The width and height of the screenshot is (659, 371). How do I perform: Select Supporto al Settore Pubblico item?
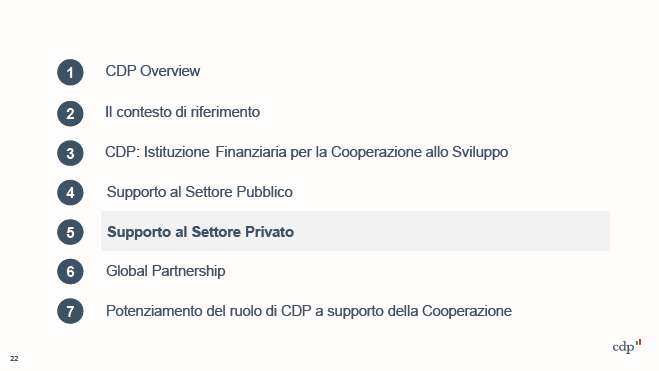click(x=200, y=192)
